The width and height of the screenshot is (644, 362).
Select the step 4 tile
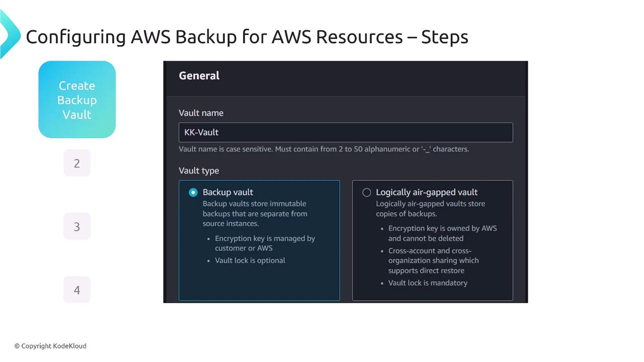pos(77,290)
